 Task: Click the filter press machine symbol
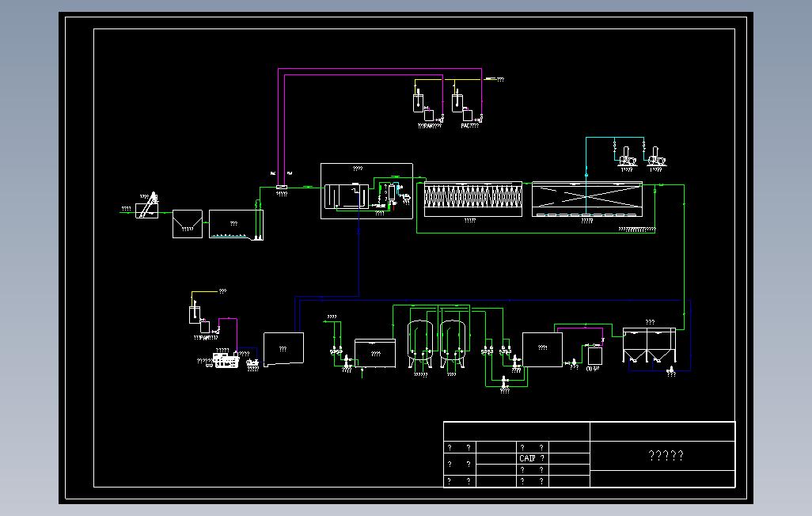pyautogui.click(x=226, y=361)
